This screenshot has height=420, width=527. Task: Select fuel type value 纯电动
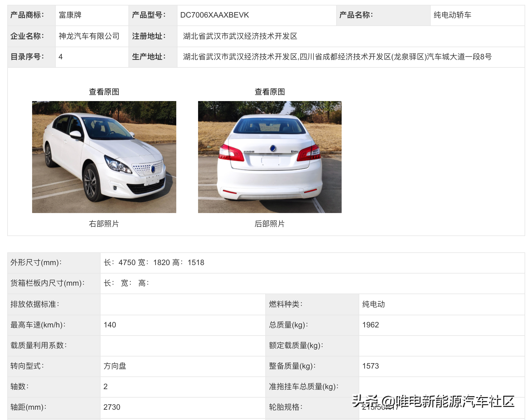[373, 304]
